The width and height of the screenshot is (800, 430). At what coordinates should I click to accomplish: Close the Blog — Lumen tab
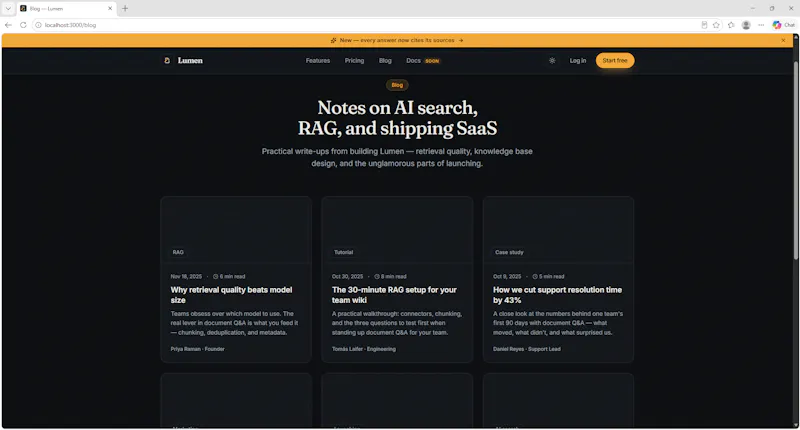(110, 8)
